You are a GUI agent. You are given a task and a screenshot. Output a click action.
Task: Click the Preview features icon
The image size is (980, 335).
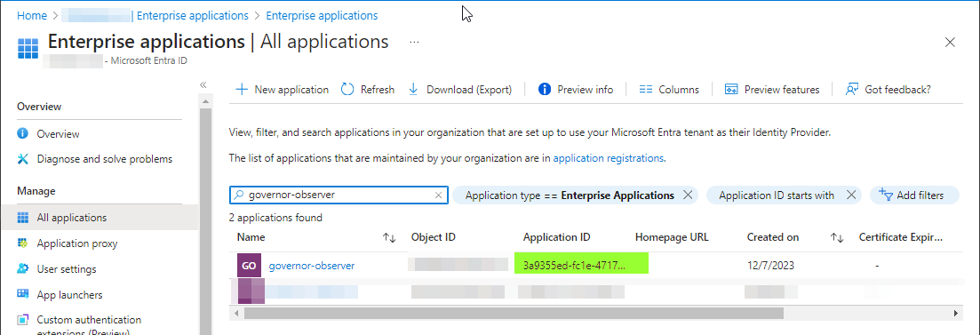[x=731, y=90]
